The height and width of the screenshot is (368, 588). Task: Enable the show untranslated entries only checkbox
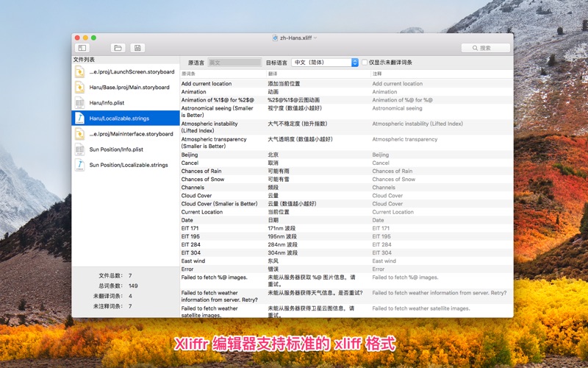tap(365, 63)
